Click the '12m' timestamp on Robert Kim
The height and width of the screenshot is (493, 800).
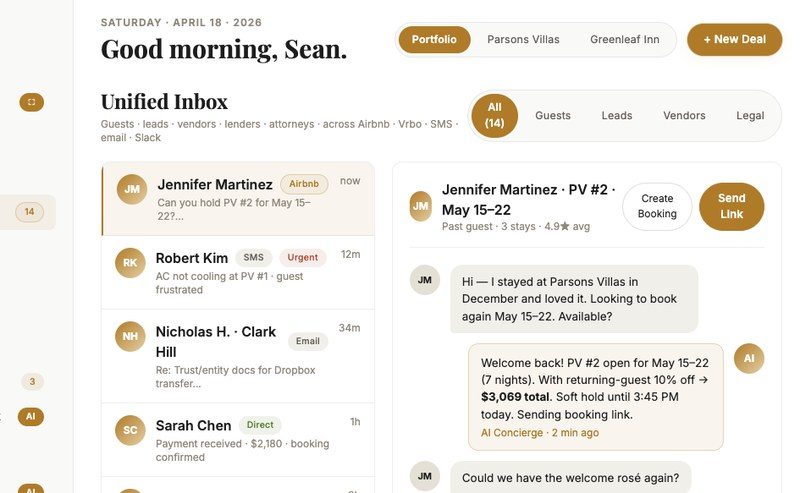click(x=351, y=254)
